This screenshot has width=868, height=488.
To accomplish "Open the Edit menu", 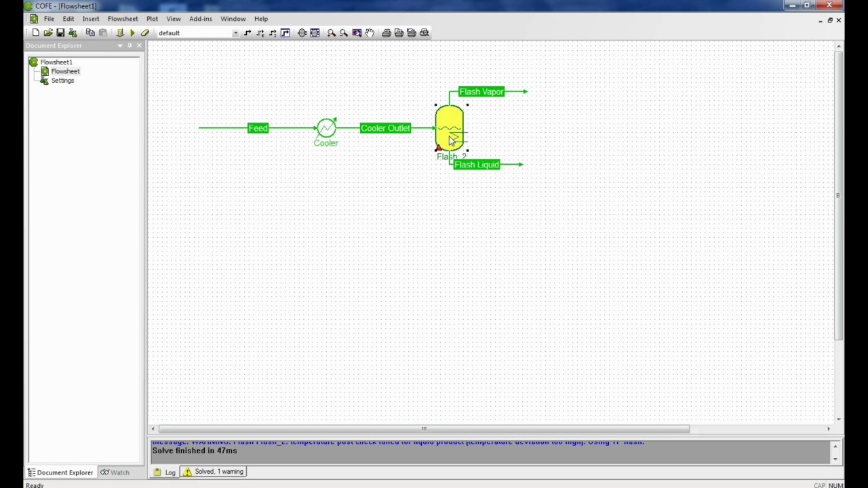I will [68, 19].
